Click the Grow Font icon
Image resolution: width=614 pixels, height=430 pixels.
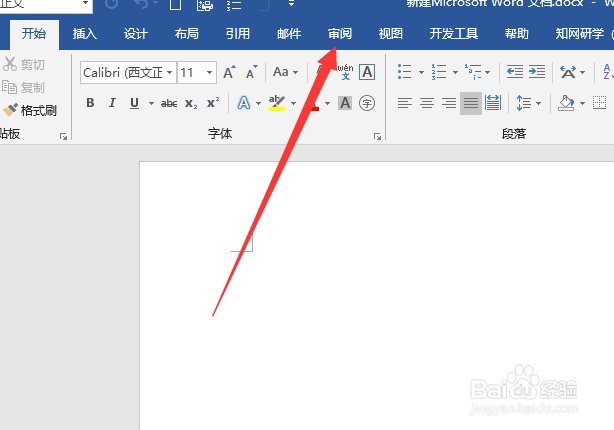pyautogui.click(x=229, y=72)
